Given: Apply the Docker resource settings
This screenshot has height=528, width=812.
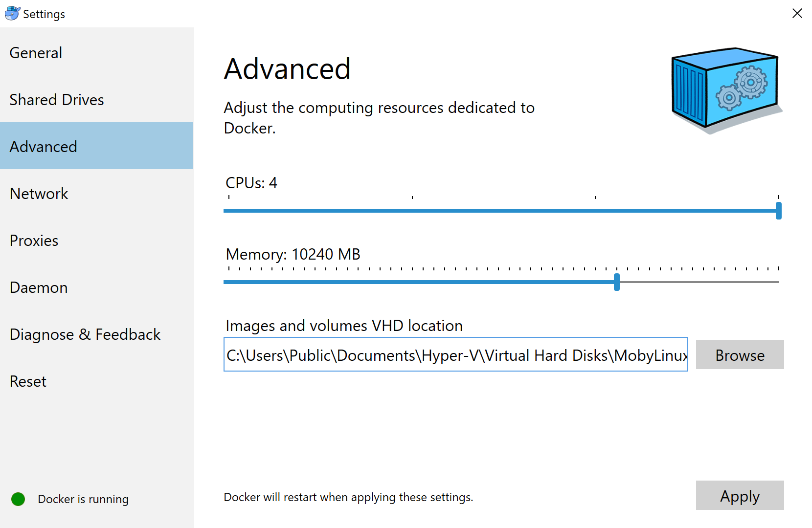Looking at the screenshot, I should 740,495.
